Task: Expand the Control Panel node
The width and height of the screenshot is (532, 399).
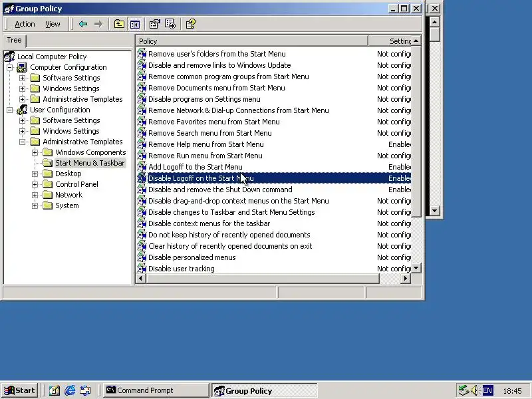Action: point(35,184)
